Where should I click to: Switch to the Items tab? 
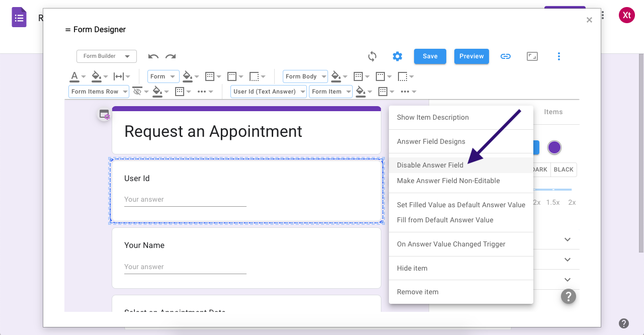pyautogui.click(x=553, y=112)
